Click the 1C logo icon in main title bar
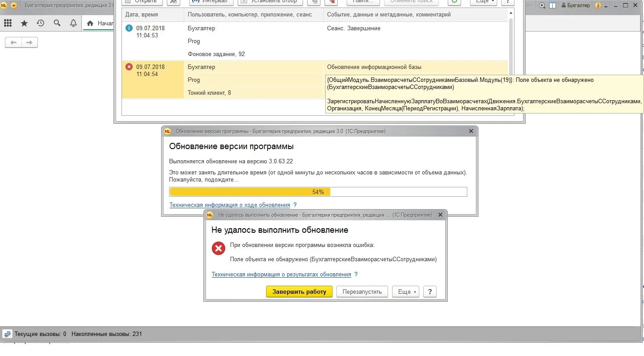 (x=4, y=5)
